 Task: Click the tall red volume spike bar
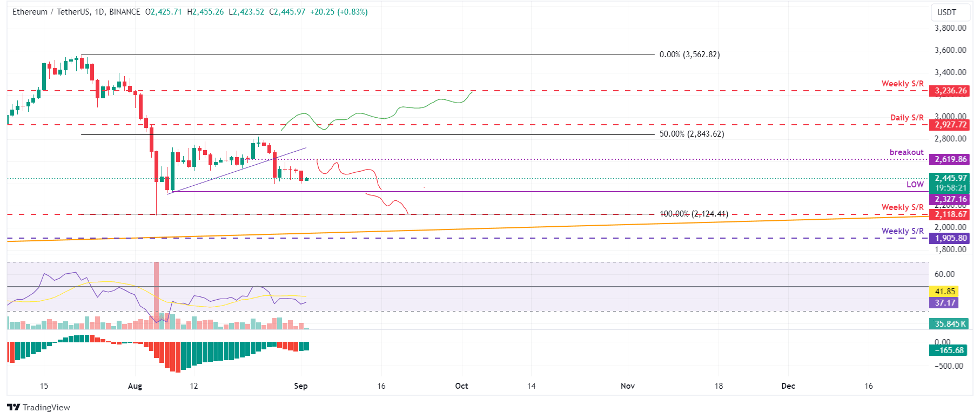click(157, 295)
